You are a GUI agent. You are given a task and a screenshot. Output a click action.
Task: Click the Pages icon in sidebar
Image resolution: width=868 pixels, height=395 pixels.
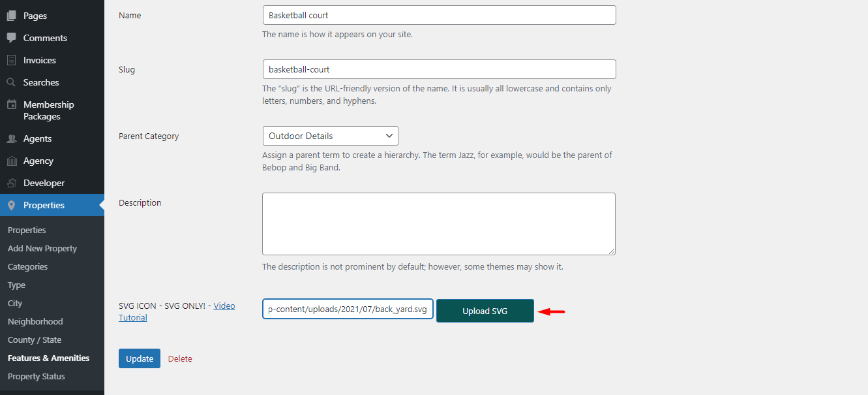click(x=12, y=16)
